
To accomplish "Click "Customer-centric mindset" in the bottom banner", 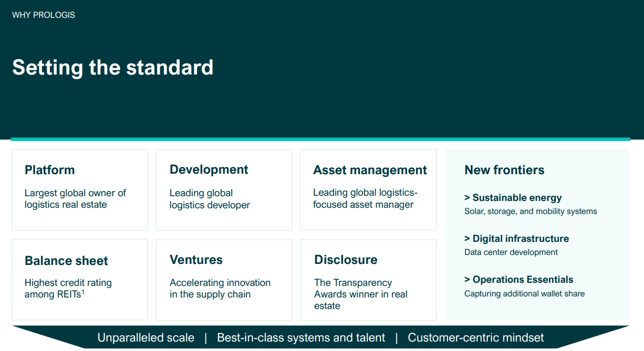I will [475, 337].
